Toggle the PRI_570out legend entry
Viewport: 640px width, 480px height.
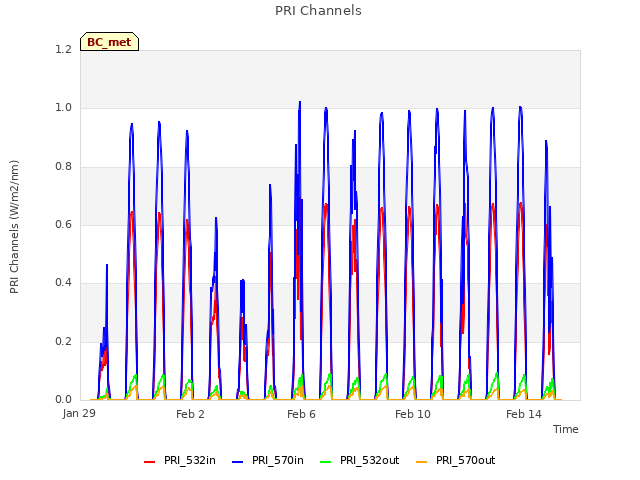click(456, 461)
